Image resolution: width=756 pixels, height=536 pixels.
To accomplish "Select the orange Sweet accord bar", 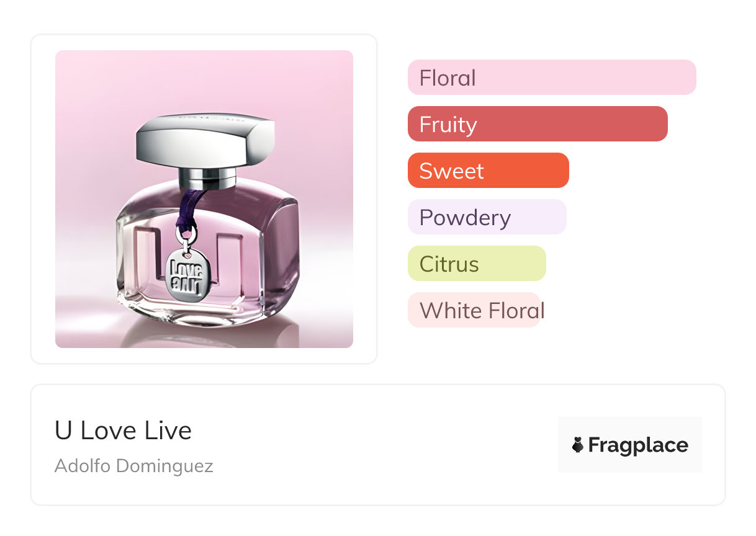I will coord(488,171).
